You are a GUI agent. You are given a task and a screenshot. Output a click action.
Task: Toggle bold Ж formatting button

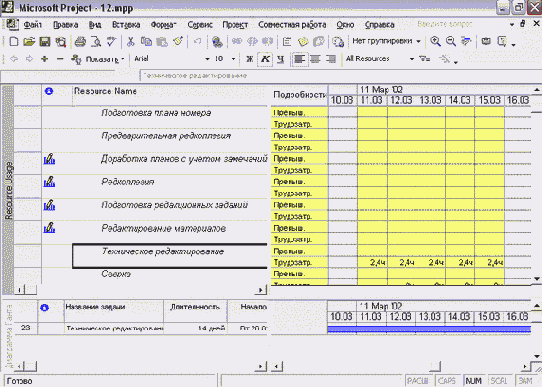(x=249, y=59)
